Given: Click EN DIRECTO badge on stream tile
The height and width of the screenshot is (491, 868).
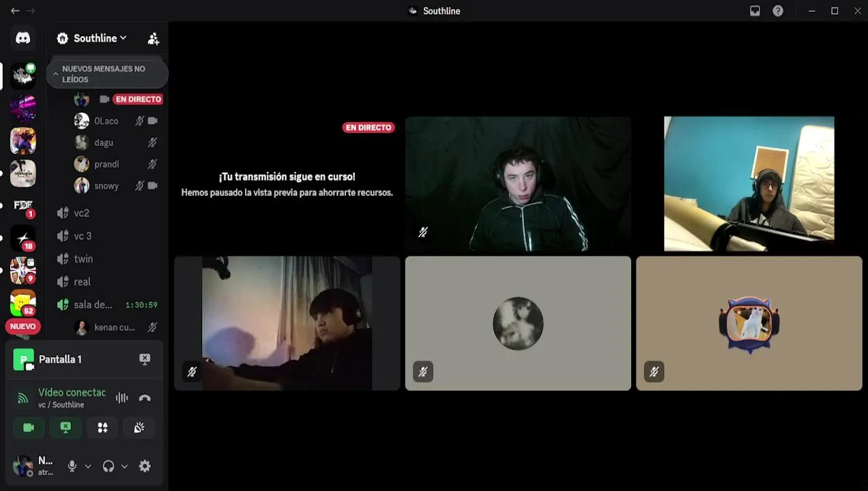Looking at the screenshot, I should pos(368,128).
